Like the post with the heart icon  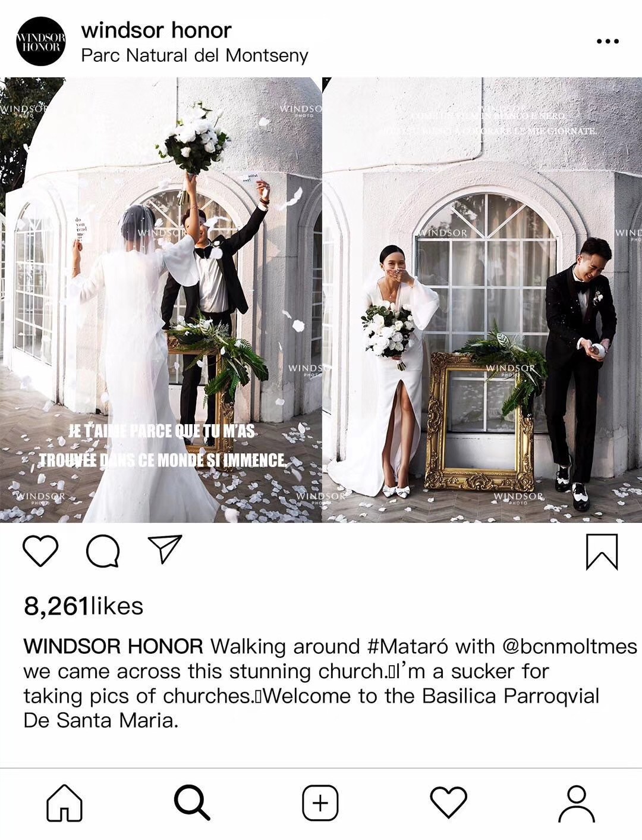coord(40,550)
